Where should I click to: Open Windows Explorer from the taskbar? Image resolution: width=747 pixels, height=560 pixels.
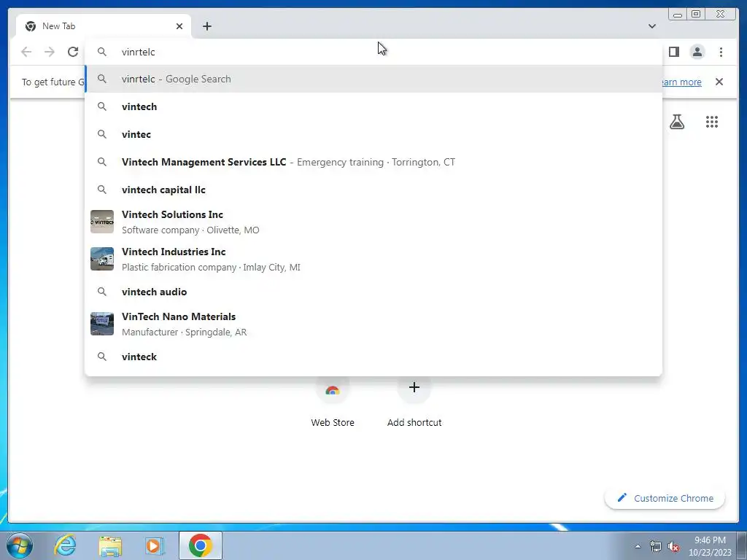coord(110,545)
